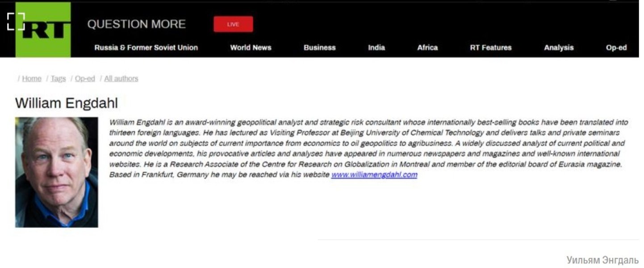Open the www.williamengdahl.com website link
Image resolution: width=644 pixels, height=268 pixels.
[x=374, y=175]
